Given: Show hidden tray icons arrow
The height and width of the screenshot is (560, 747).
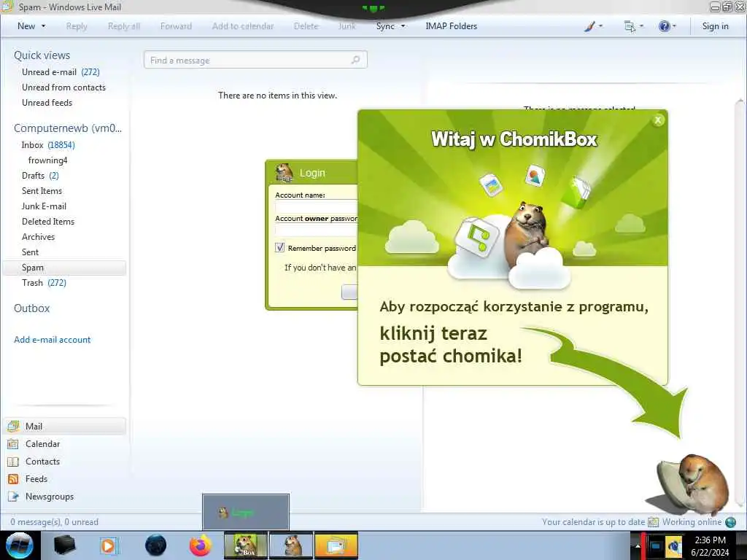Looking at the screenshot, I should coord(638,545).
